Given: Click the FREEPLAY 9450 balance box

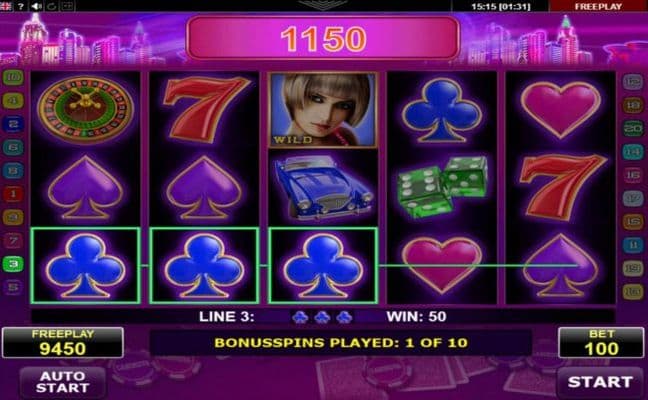Looking at the screenshot, I should coord(63,343).
